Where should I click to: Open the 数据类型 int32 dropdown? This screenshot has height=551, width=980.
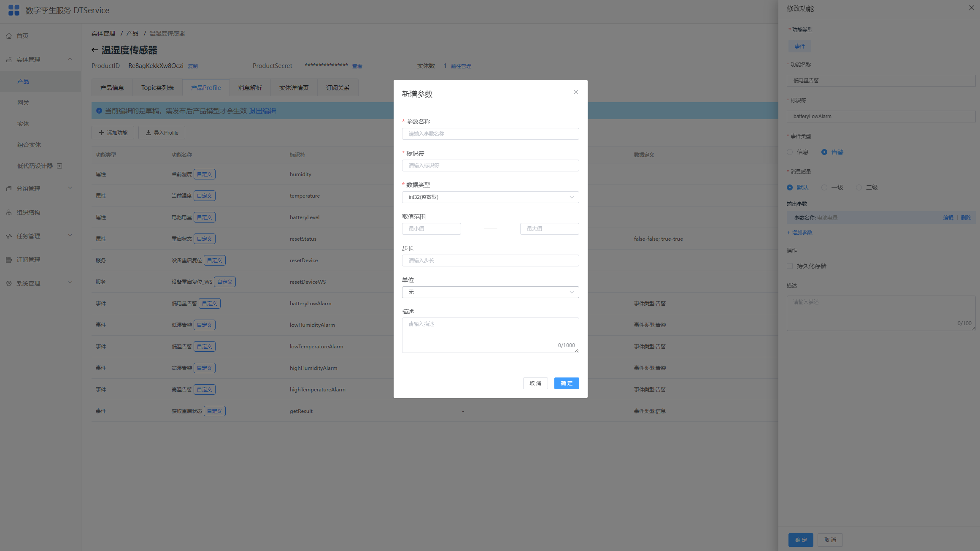coord(490,197)
